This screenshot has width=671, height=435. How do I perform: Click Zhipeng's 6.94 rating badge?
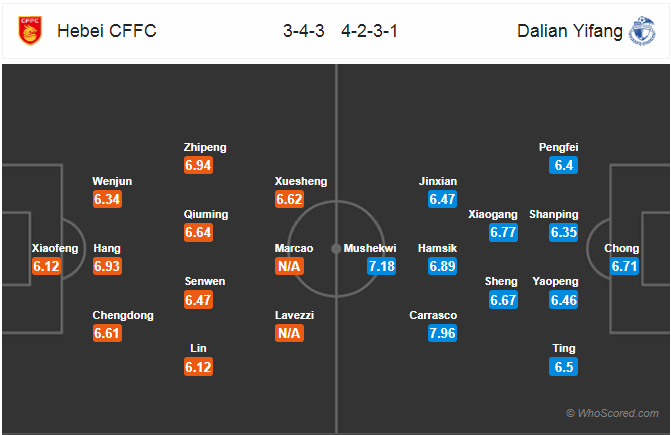198,165
